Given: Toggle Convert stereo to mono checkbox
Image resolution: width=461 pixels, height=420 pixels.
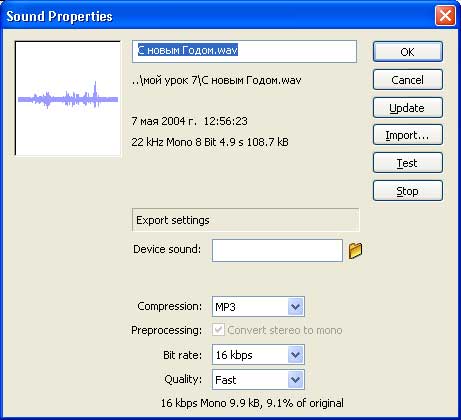Looking at the screenshot, I should [x=218, y=330].
